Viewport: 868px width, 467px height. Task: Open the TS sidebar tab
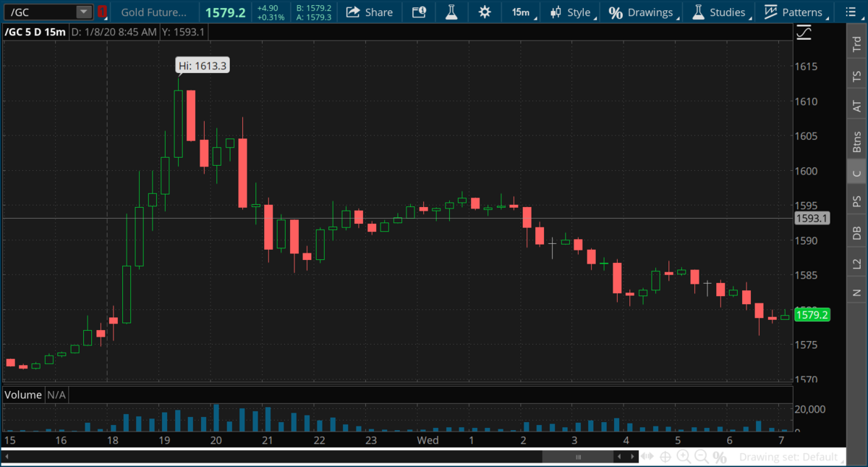(x=857, y=76)
